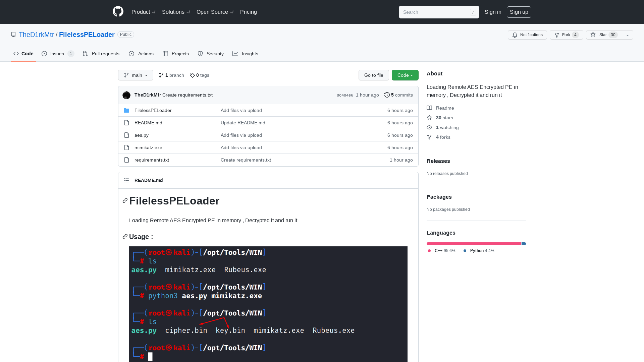This screenshot has height=362, width=644.
Task: Select the Code tab
Action: pos(23,54)
